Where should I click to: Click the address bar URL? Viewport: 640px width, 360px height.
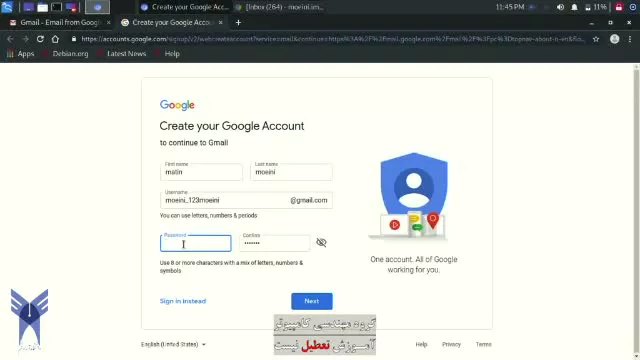tap(333, 39)
